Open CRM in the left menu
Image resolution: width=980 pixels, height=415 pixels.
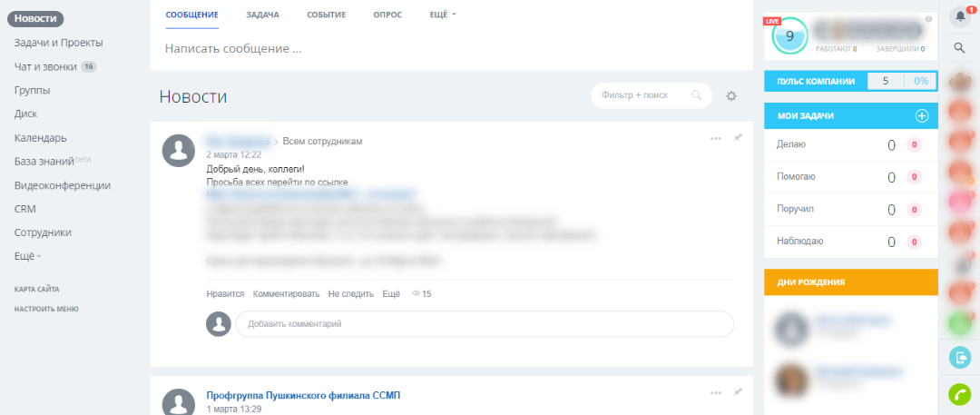[x=25, y=209]
